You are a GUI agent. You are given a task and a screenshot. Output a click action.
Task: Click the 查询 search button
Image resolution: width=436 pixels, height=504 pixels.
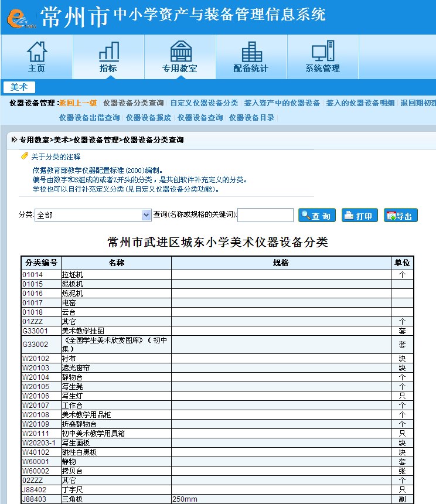coord(317,215)
